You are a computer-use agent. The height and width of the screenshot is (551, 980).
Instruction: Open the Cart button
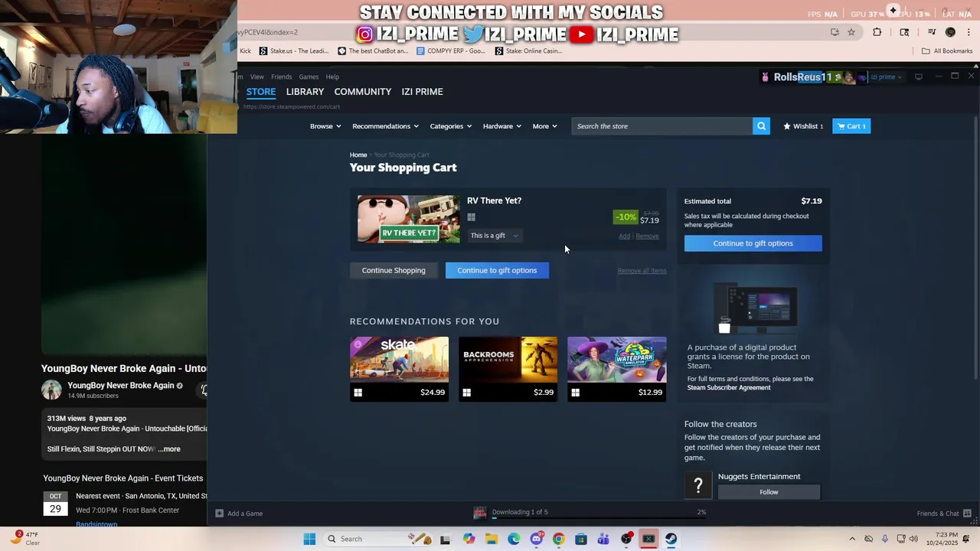coord(851,126)
